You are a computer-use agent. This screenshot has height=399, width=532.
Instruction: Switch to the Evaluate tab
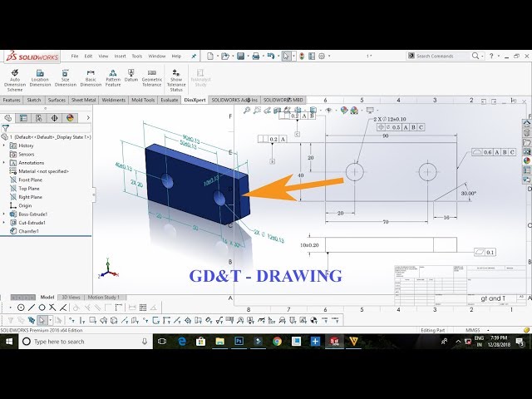pos(170,100)
